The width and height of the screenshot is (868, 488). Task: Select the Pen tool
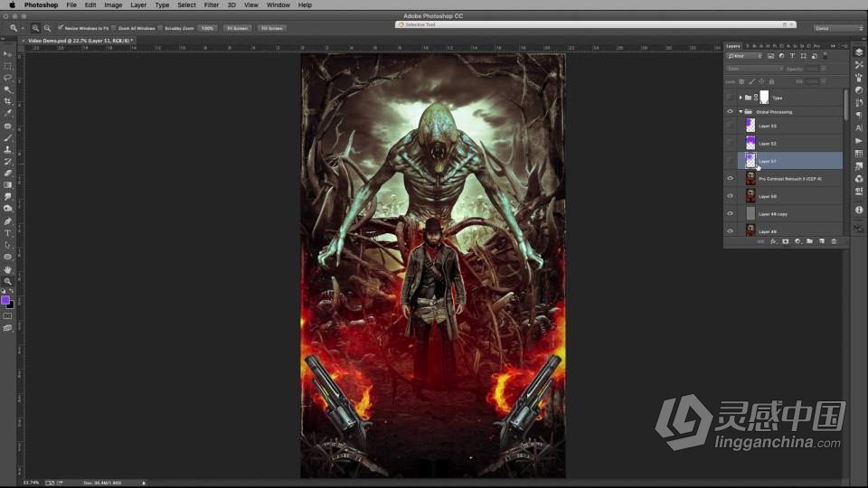click(x=8, y=221)
